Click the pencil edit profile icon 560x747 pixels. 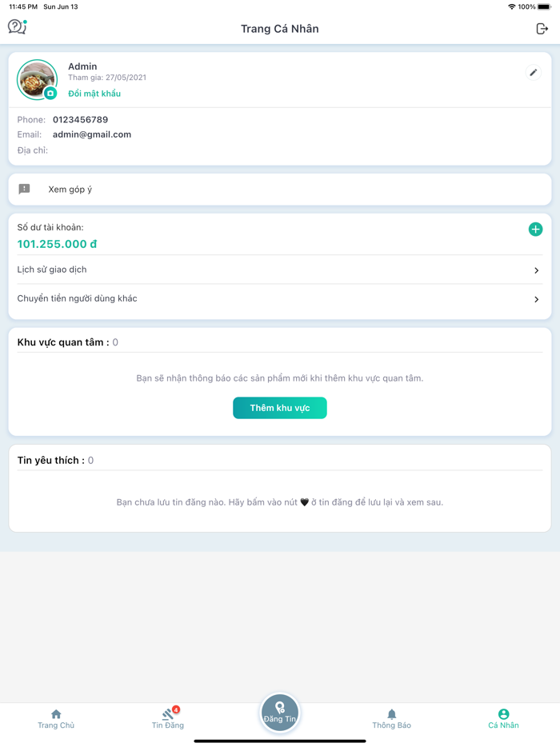click(534, 73)
